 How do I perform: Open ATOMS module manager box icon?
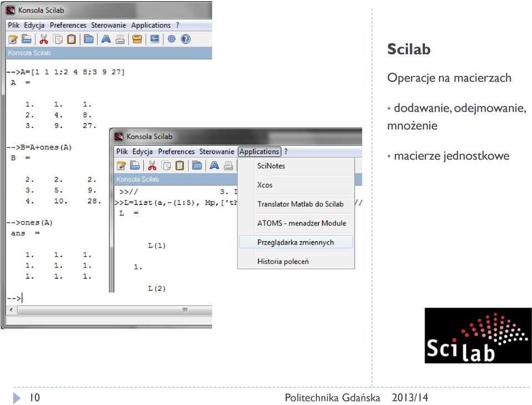(137, 39)
